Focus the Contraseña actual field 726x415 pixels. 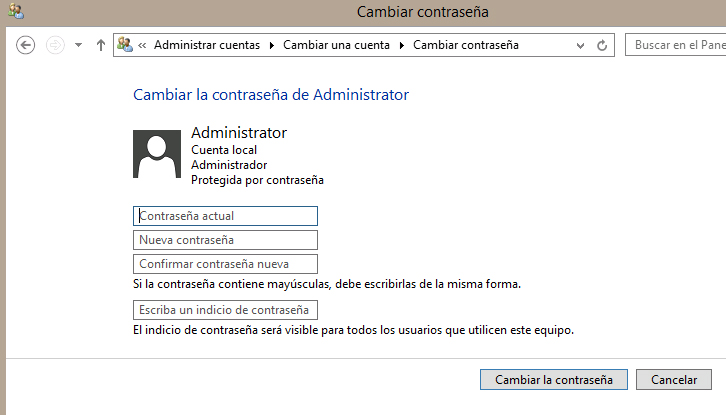(x=225, y=216)
